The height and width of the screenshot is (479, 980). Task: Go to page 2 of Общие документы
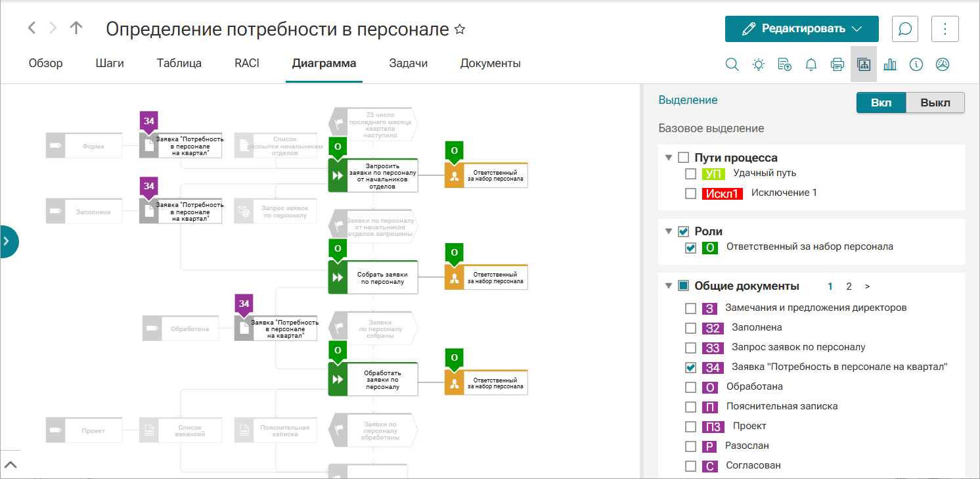[849, 286]
